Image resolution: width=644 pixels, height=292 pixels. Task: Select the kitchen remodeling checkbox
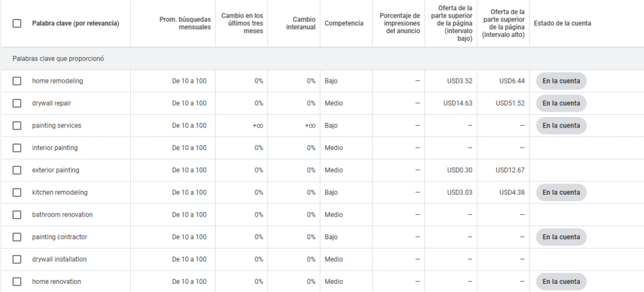tap(17, 192)
